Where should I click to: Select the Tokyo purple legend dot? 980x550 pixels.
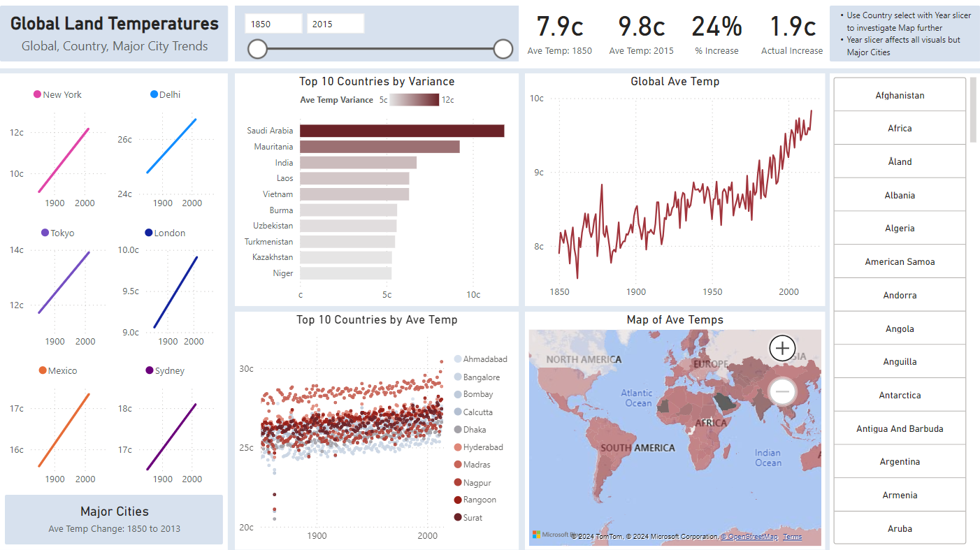point(45,233)
